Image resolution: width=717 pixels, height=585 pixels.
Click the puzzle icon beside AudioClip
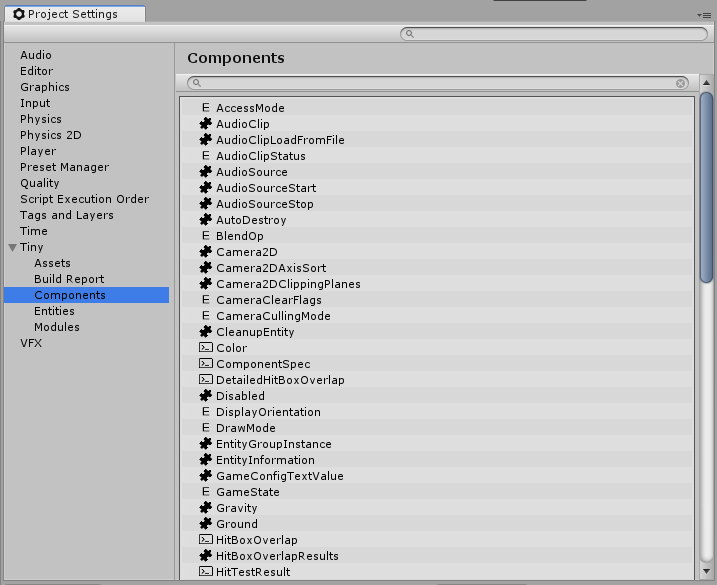pyautogui.click(x=206, y=124)
